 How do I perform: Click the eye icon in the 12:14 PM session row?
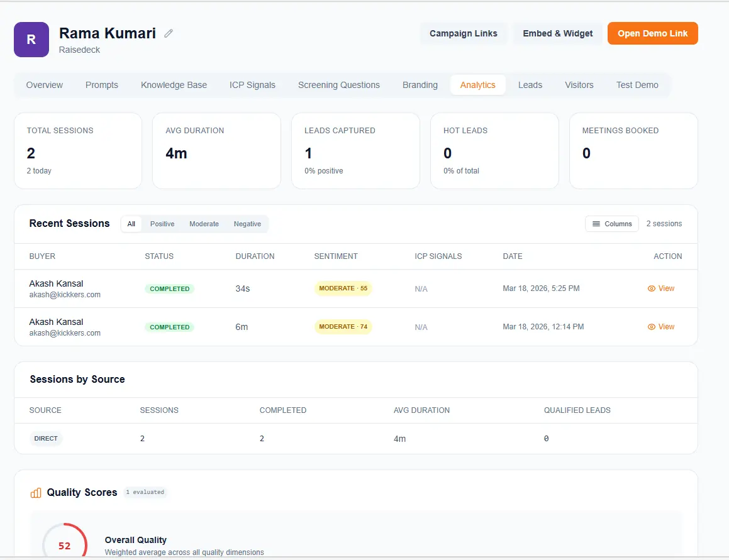(652, 327)
